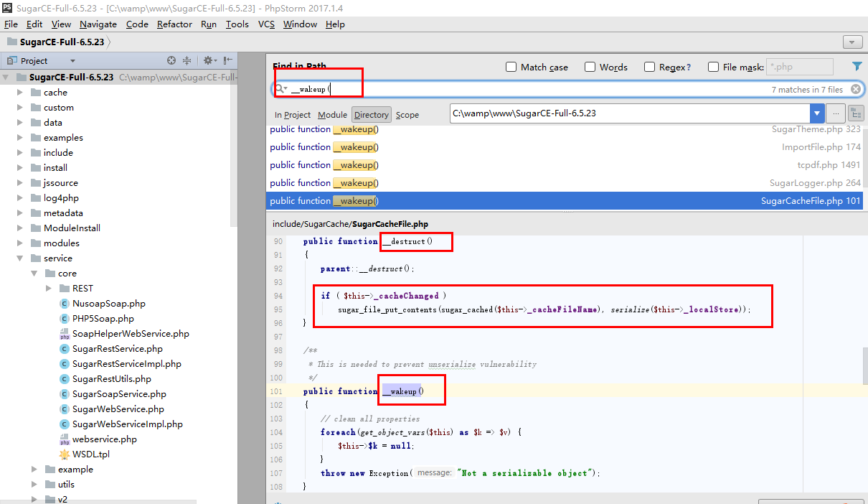The height and width of the screenshot is (504, 868).
Task: Open the Project panel gear settings
Action: tap(209, 61)
